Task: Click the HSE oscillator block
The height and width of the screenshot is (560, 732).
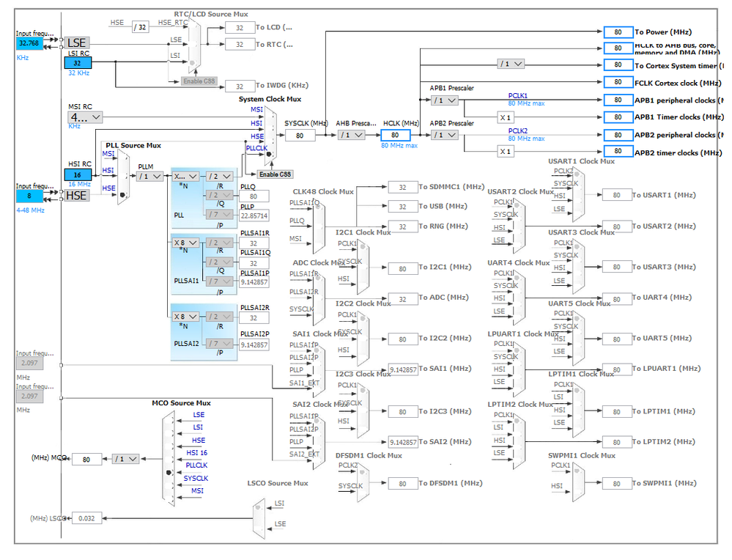Action: coord(76,196)
